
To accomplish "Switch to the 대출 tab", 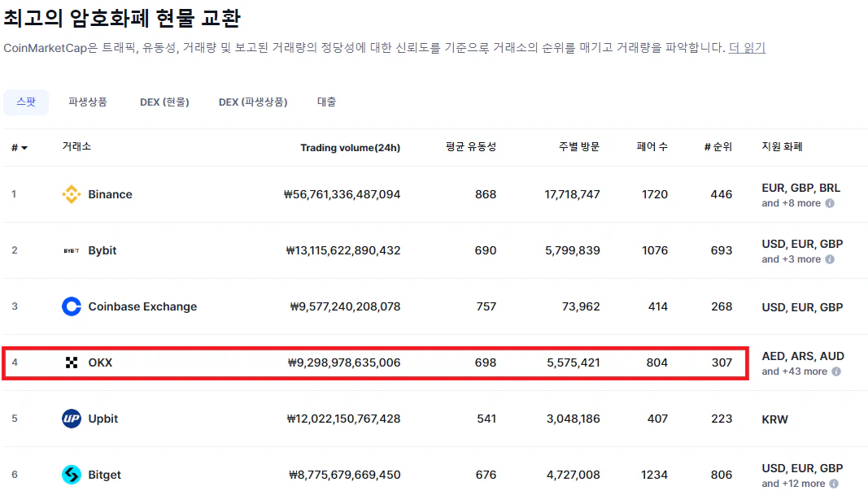I will (326, 102).
